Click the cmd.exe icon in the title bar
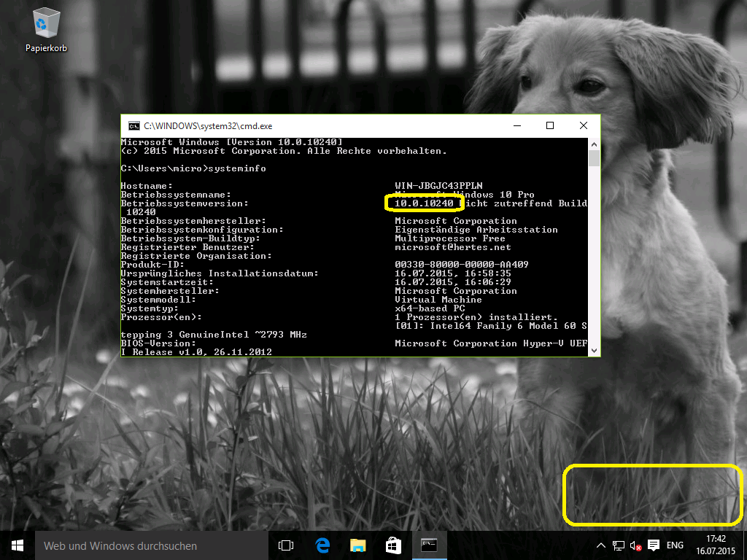The height and width of the screenshot is (560, 747). pyautogui.click(x=134, y=125)
